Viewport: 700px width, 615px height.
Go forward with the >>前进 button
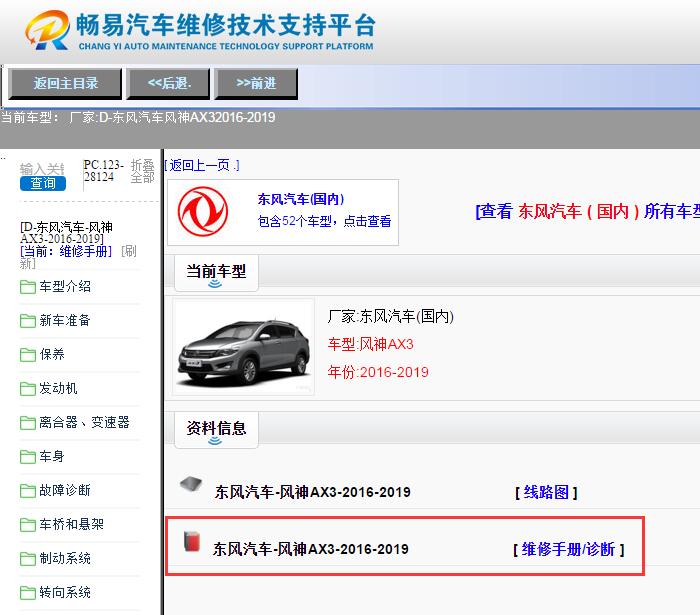click(x=256, y=83)
